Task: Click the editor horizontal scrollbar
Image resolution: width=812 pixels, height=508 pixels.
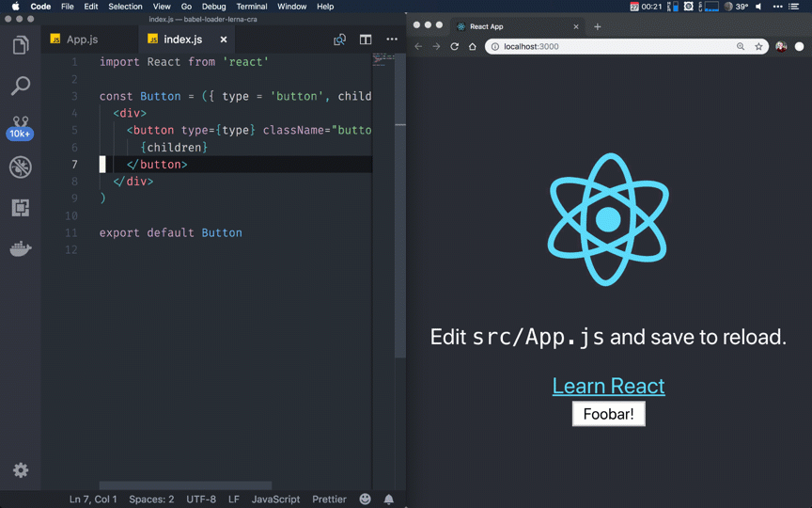Action: click(x=185, y=485)
